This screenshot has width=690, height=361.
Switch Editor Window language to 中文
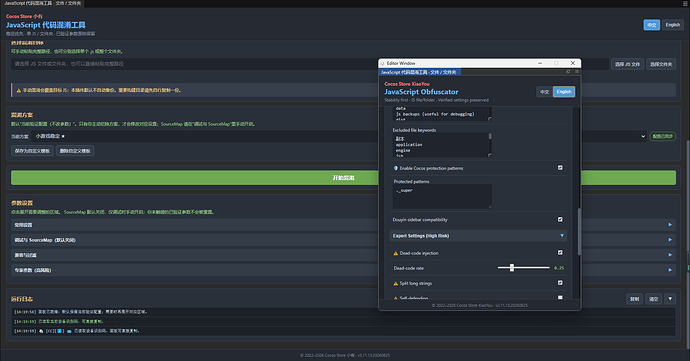(x=544, y=92)
